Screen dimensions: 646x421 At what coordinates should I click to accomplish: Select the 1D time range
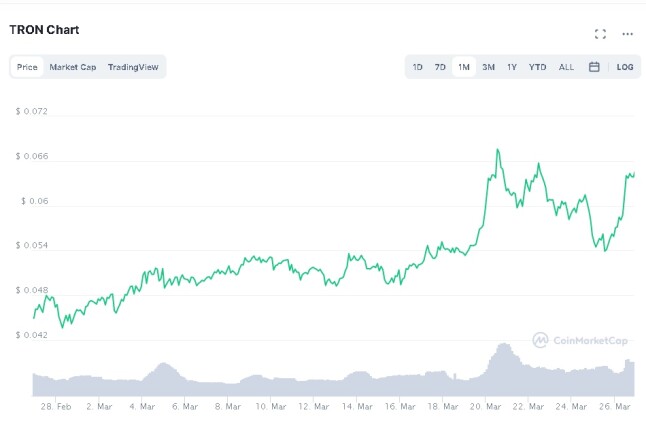pyautogui.click(x=417, y=67)
